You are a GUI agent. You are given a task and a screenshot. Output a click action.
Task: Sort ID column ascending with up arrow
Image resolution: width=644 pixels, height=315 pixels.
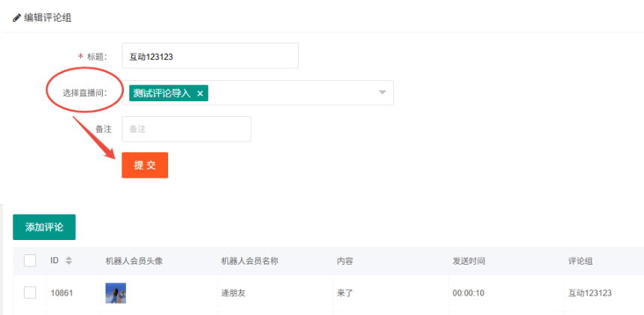pyautogui.click(x=69, y=258)
